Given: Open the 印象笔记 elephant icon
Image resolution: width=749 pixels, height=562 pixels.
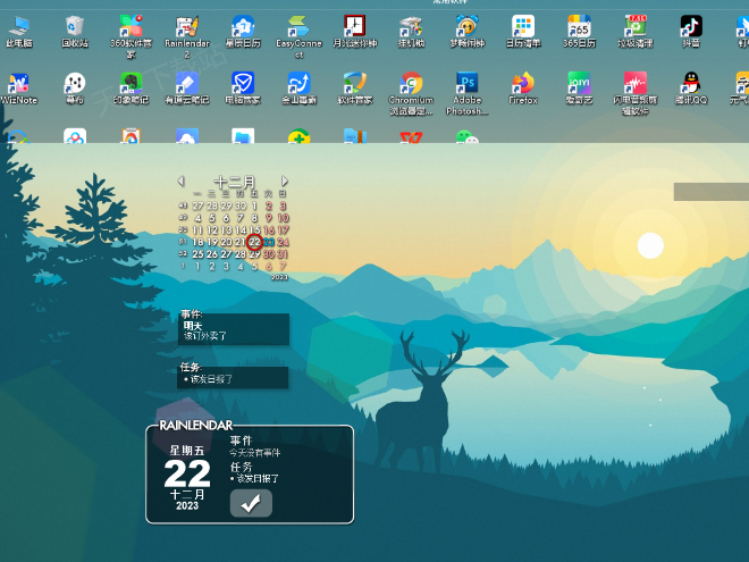Looking at the screenshot, I should pos(131,88).
